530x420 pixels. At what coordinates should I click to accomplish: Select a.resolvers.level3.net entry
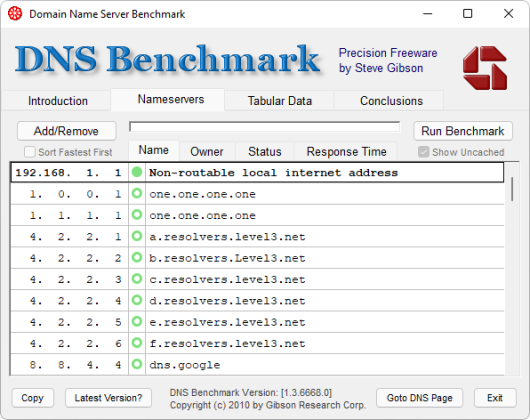[x=227, y=237]
